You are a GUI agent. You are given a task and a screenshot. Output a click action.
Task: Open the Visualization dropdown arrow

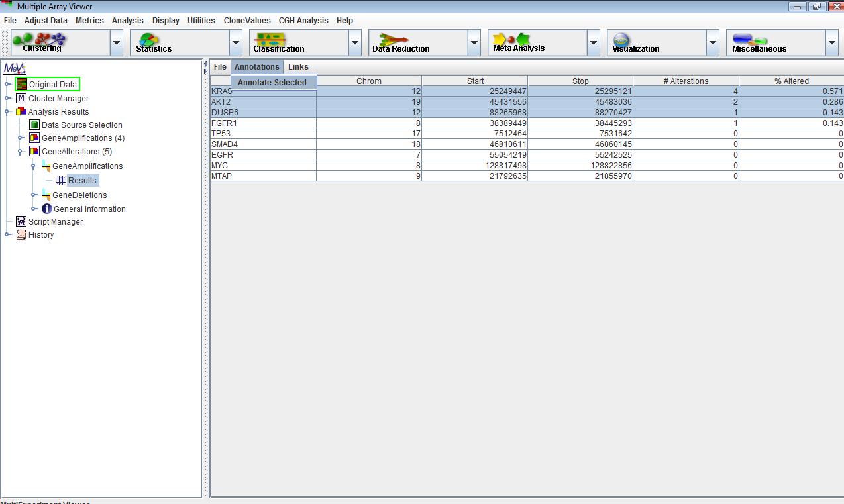pyautogui.click(x=713, y=43)
